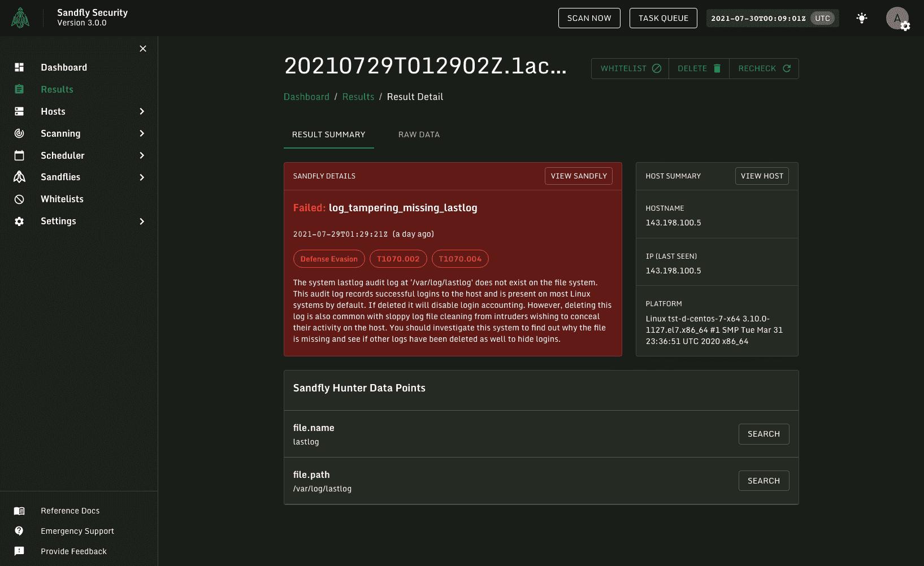This screenshot has height=566, width=924.
Task: Search by file.path data point
Action: [764, 481]
